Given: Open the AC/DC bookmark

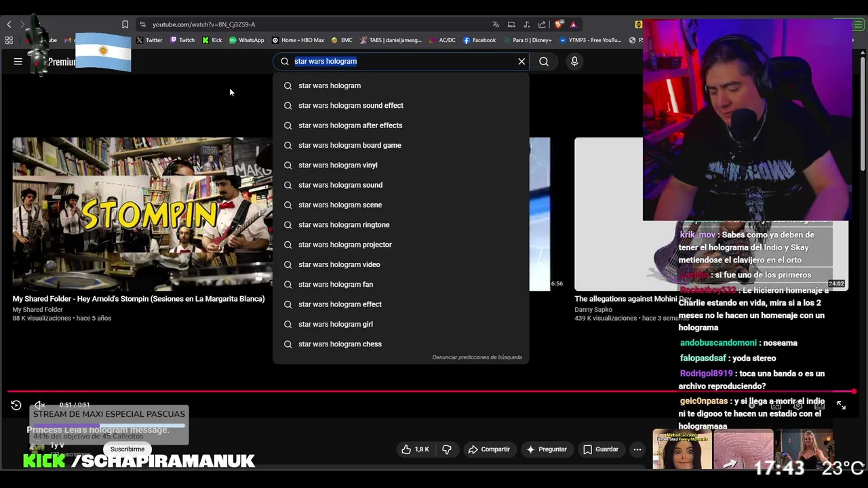Looking at the screenshot, I should click(443, 40).
